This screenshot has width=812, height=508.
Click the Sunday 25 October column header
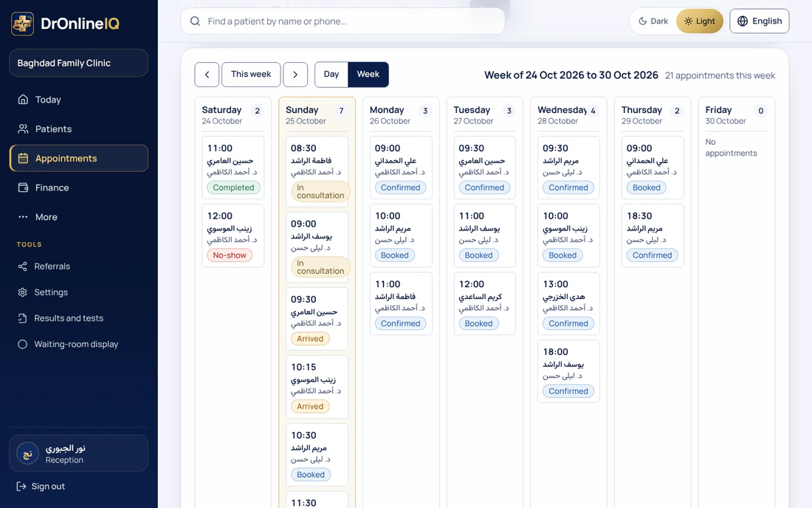[317, 115]
